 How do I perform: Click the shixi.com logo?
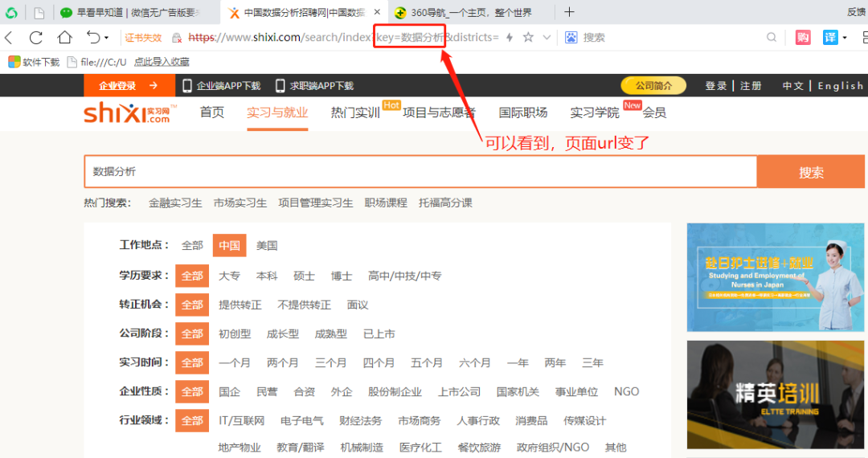coord(130,112)
